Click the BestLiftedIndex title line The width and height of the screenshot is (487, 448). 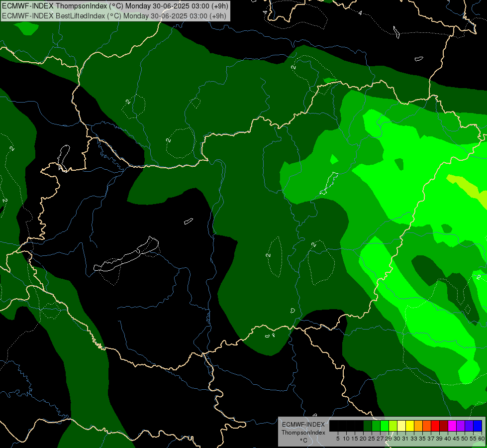pos(114,16)
